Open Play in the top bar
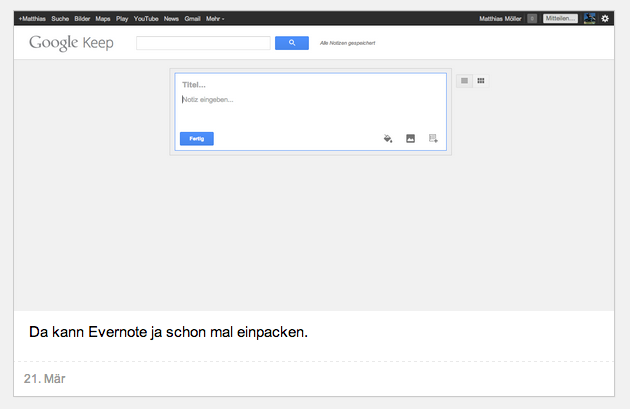 pyautogui.click(x=122, y=18)
